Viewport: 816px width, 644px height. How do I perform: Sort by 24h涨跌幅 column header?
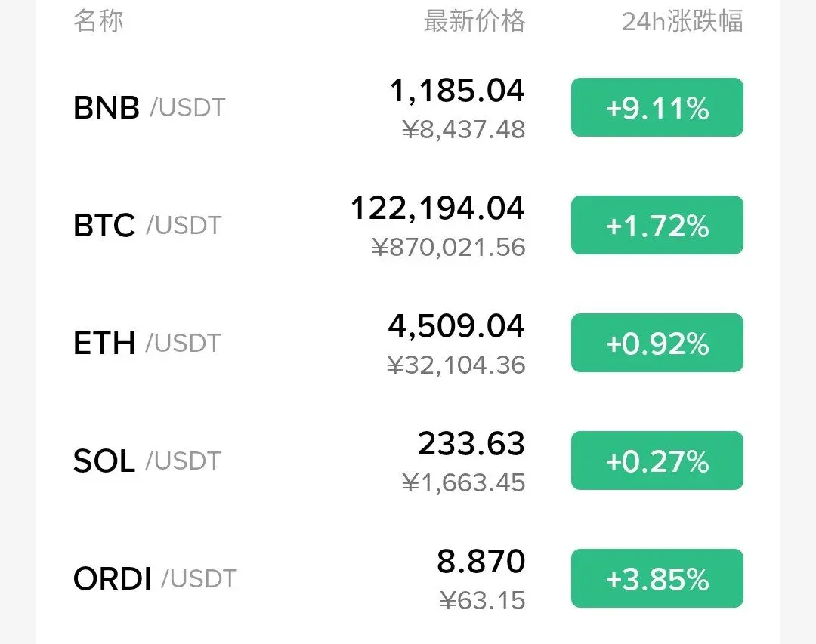(682, 21)
